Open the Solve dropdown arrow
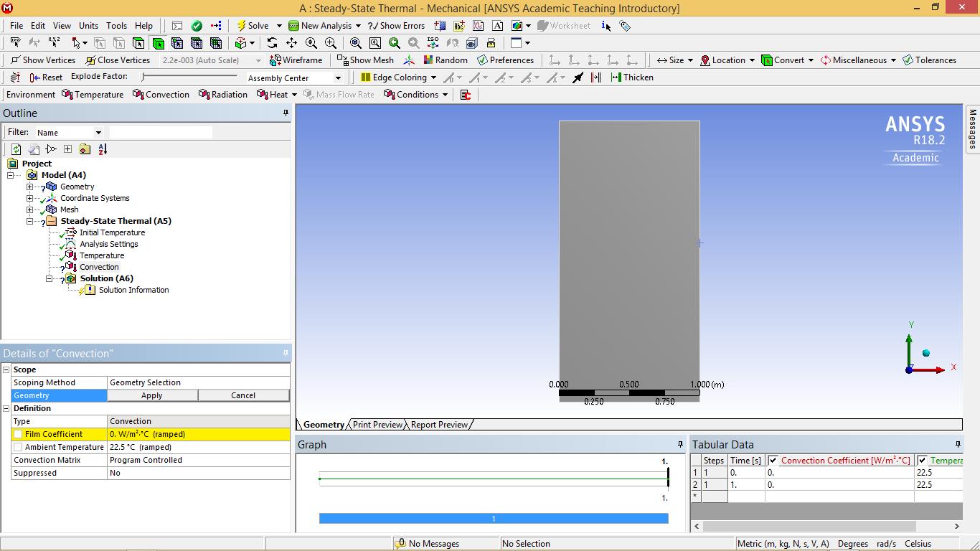 pos(279,26)
